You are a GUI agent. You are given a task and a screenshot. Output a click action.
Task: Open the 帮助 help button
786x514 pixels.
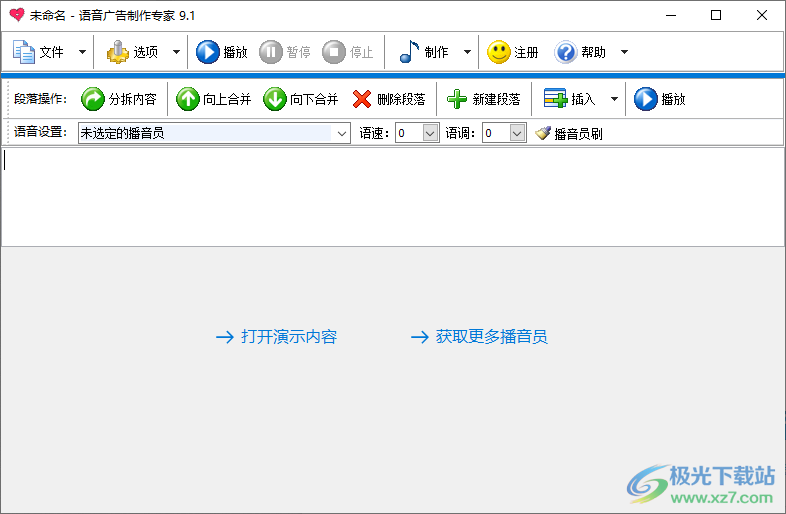[580, 52]
